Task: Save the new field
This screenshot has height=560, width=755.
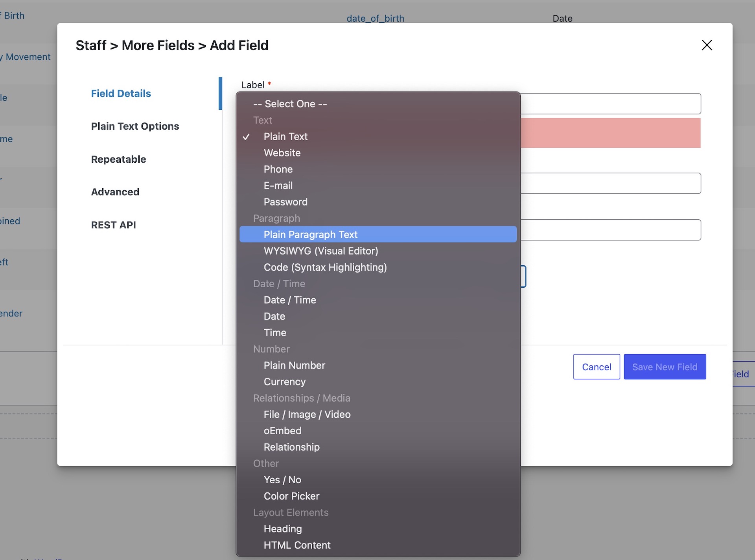Action: tap(664, 367)
